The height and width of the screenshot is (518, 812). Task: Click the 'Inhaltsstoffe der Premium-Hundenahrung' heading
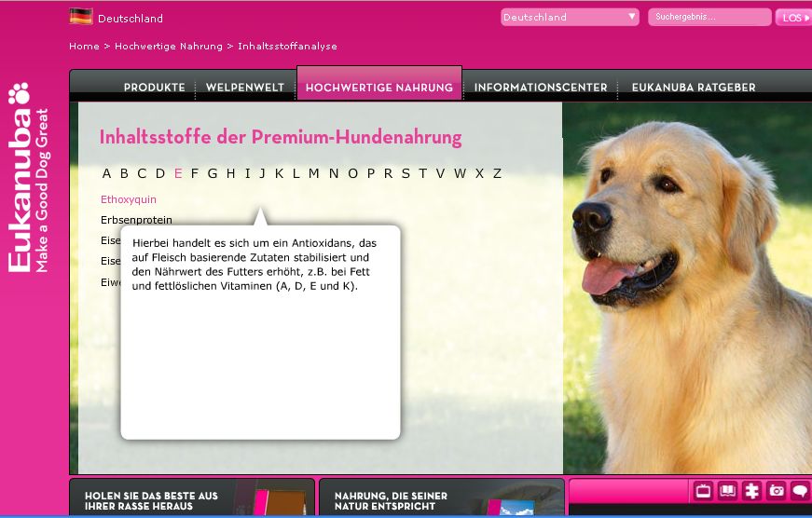coord(281,137)
